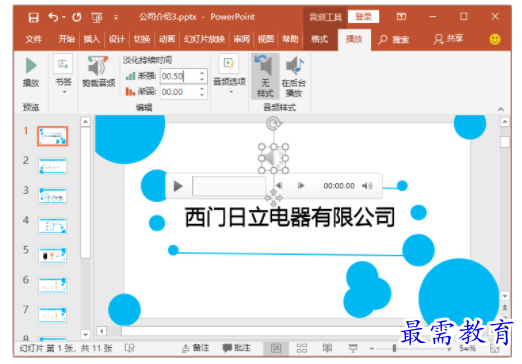Start slideshow from beginning in quick access toolbar

[97, 17]
